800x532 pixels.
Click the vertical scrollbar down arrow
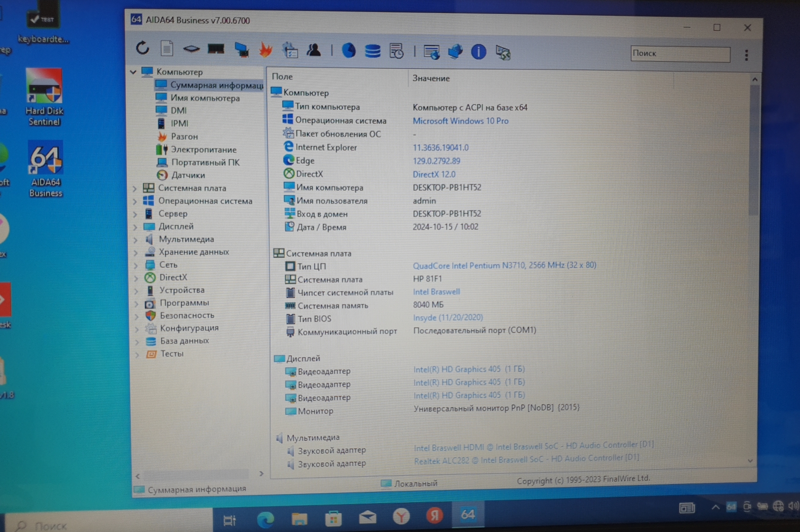point(750,461)
